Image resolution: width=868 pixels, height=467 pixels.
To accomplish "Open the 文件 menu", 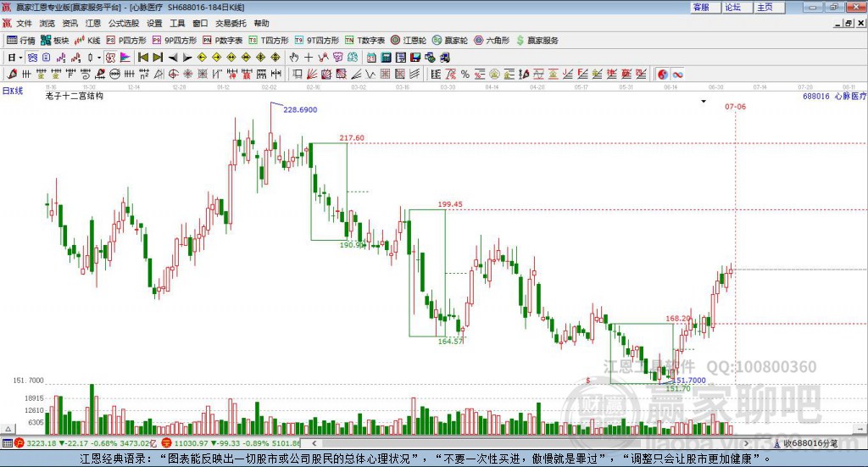I will click(x=25, y=23).
